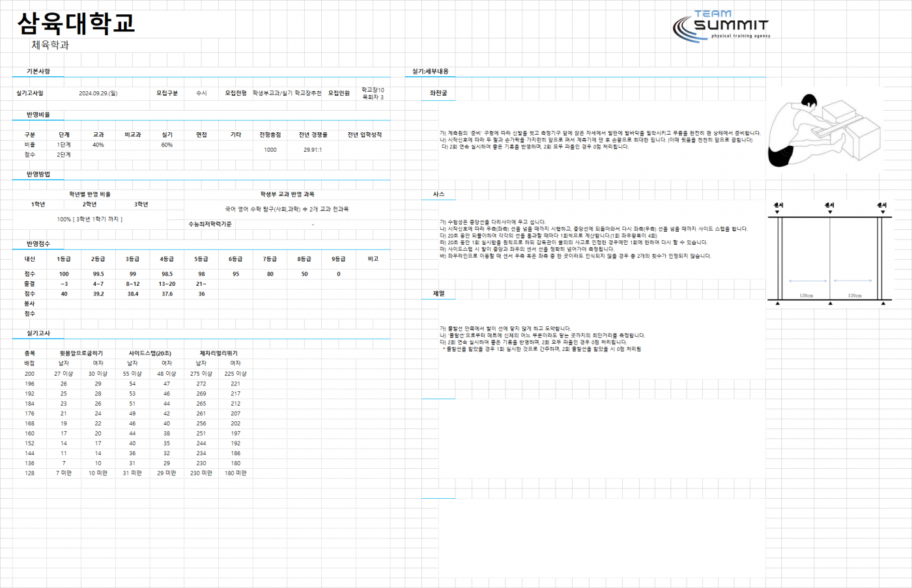This screenshot has width=912, height=588.
Task: Click the 반영점수 section header
Action: pos(38,244)
